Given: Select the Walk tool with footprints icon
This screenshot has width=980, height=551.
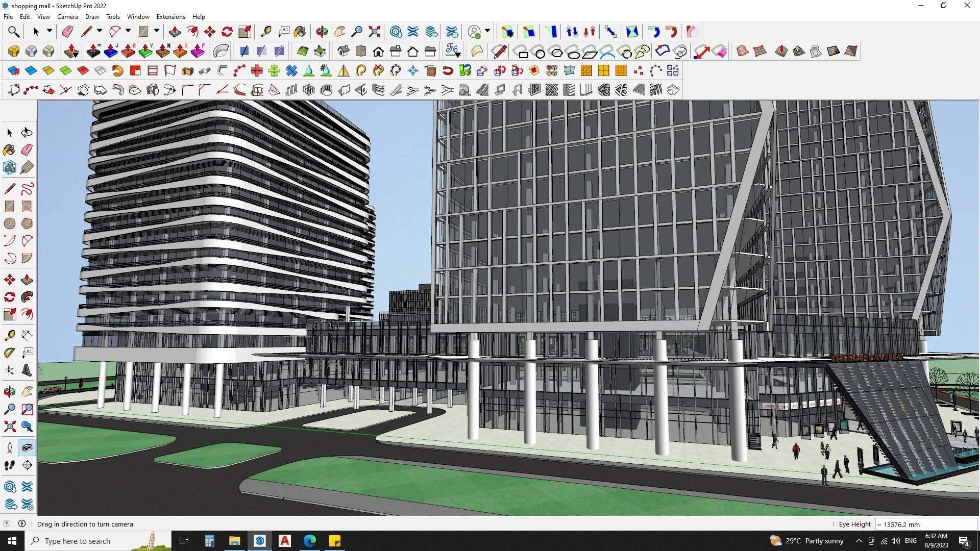Looking at the screenshot, I should pos(9,465).
